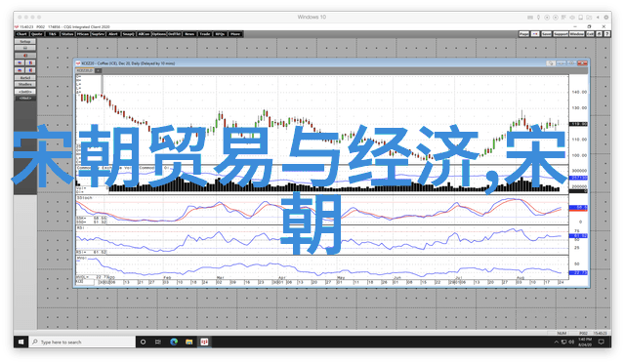Open File Explorer from the taskbar
625x364 pixels.
[x=188, y=342]
